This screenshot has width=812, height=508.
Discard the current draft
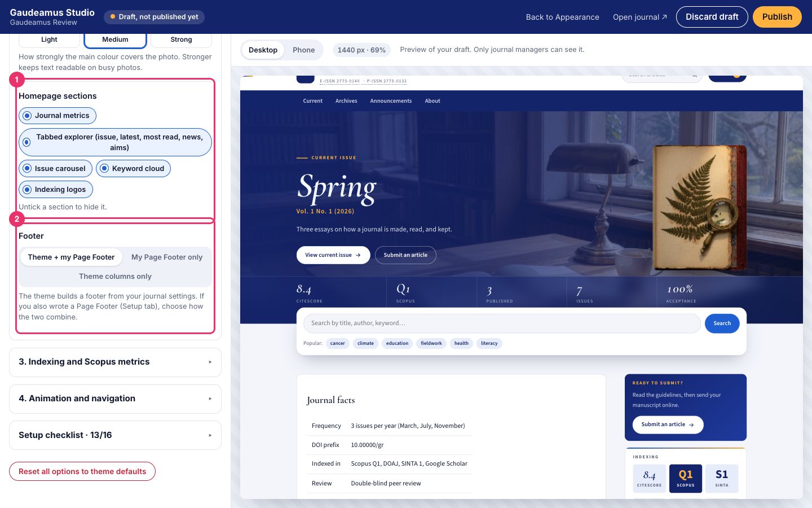tap(712, 17)
